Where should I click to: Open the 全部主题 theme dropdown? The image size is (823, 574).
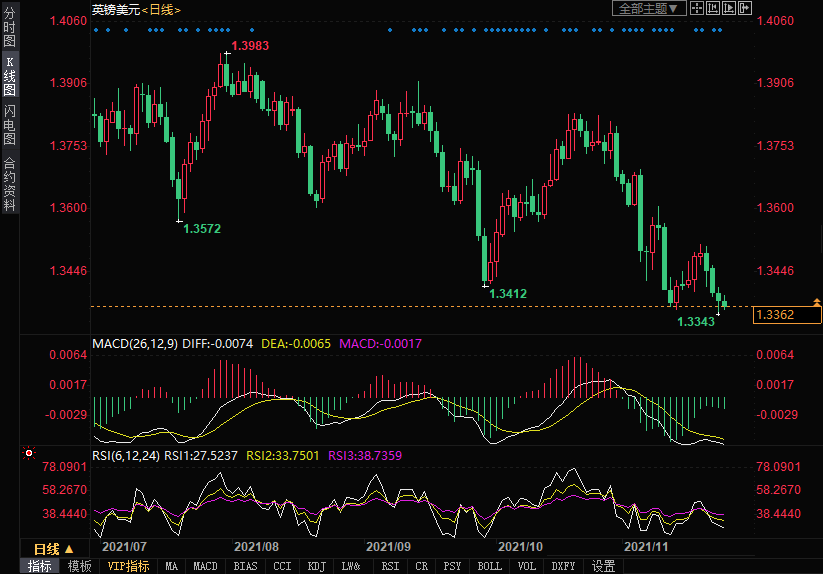(648, 8)
